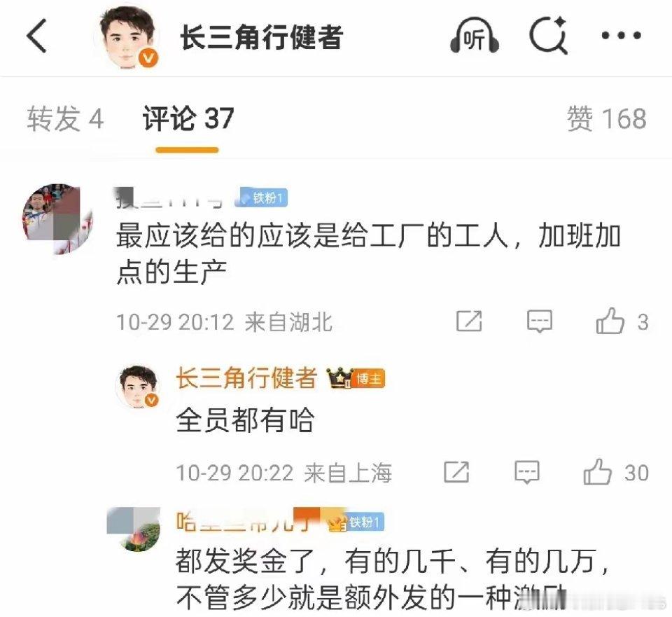The height and width of the screenshot is (617, 672).
Task: Share the Hubei comment via forward icon
Action: 469,321
